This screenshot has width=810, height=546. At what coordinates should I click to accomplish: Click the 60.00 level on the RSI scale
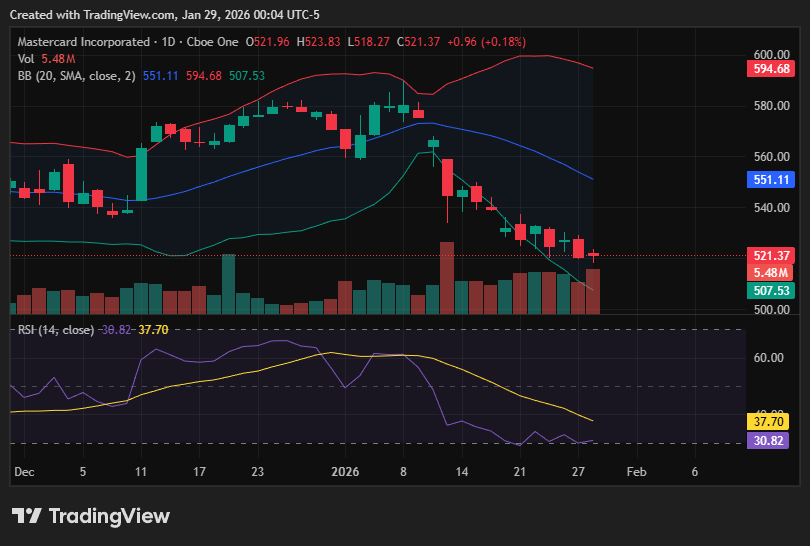point(768,358)
